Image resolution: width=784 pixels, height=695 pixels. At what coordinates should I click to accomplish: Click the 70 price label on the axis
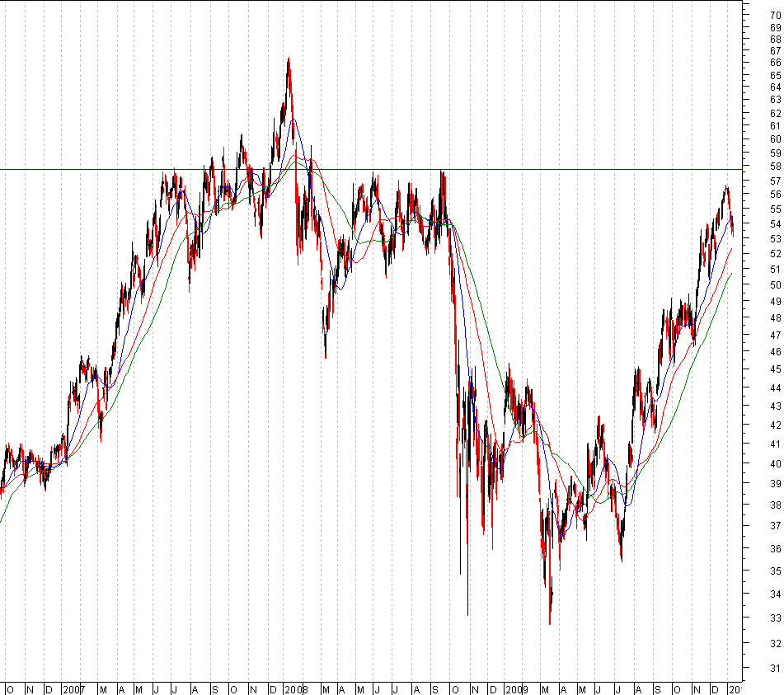776,16
